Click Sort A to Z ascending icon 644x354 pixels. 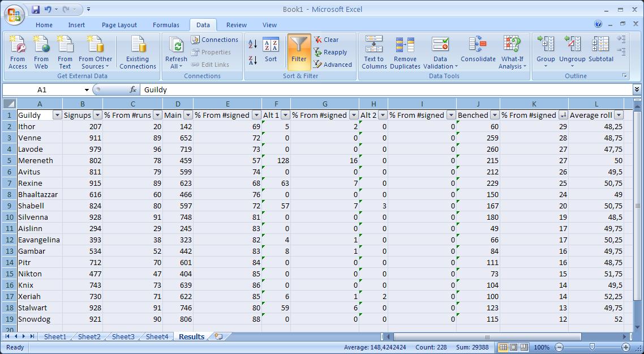253,44
